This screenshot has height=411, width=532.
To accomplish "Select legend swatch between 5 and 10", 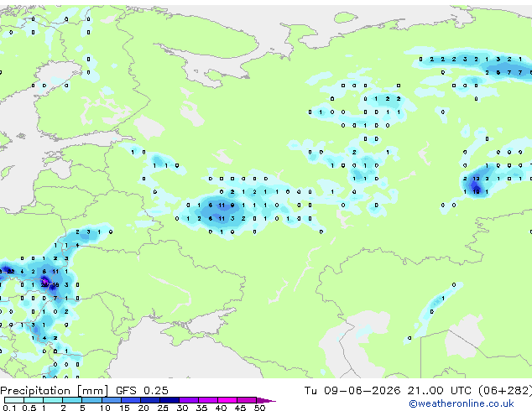I will [91, 400].
